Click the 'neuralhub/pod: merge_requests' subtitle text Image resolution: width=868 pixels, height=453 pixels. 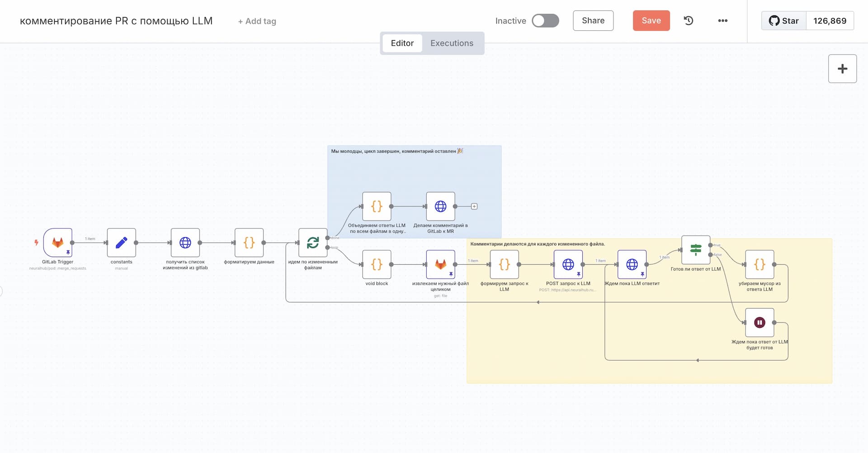(x=57, y=268)
